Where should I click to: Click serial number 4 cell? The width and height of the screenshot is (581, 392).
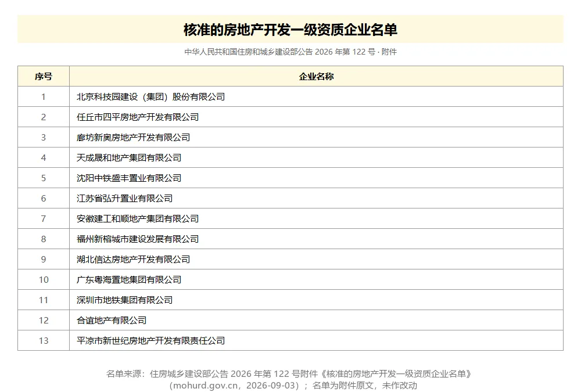[x=44, y=158]
